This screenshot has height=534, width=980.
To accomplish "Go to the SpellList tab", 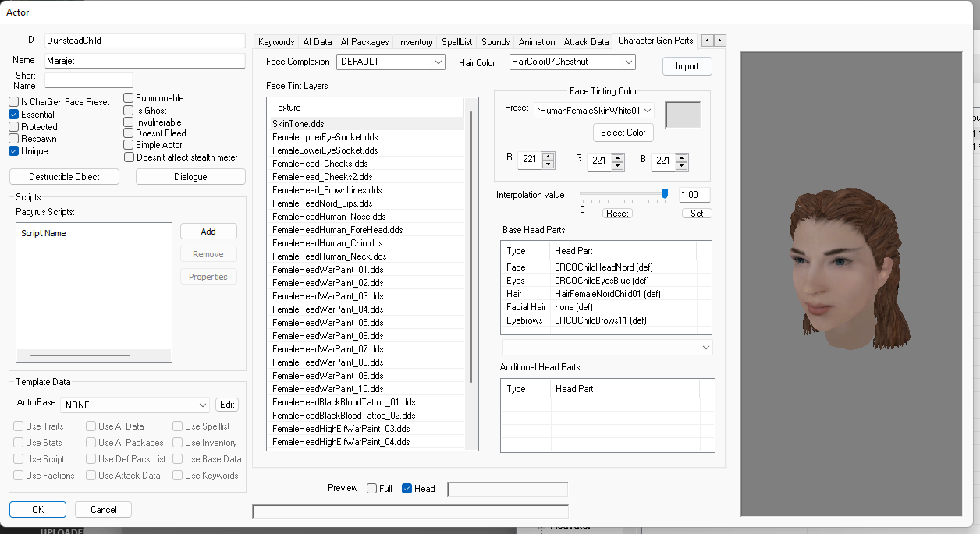I will click(x=457, y=42).
